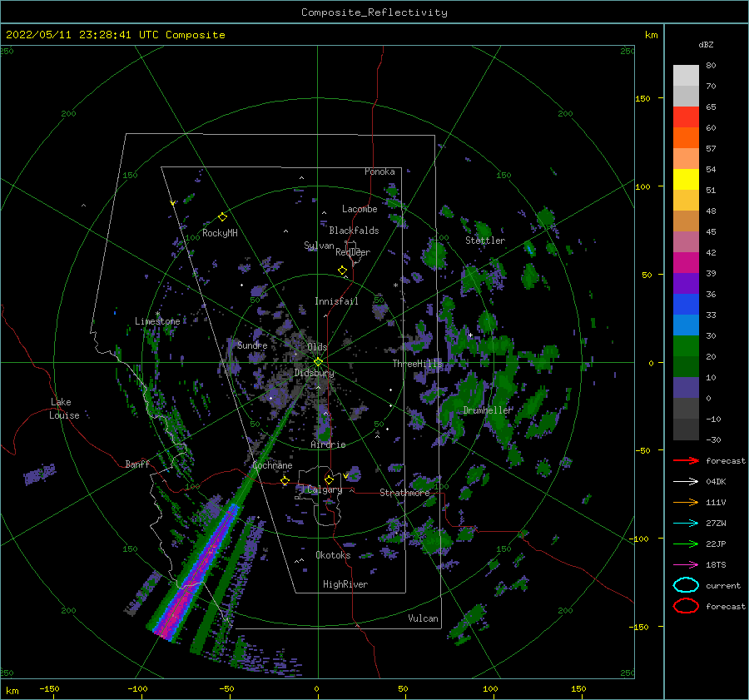
Task: Click the 18TS legend label
Action: pyautogui.click(x=716, y=565)
